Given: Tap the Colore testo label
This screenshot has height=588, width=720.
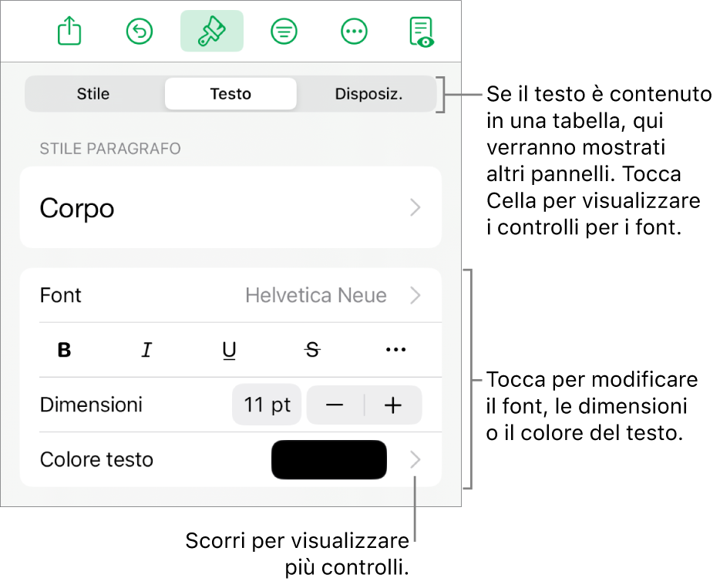Looking at the screenshot, I should (x=96, y=459).
